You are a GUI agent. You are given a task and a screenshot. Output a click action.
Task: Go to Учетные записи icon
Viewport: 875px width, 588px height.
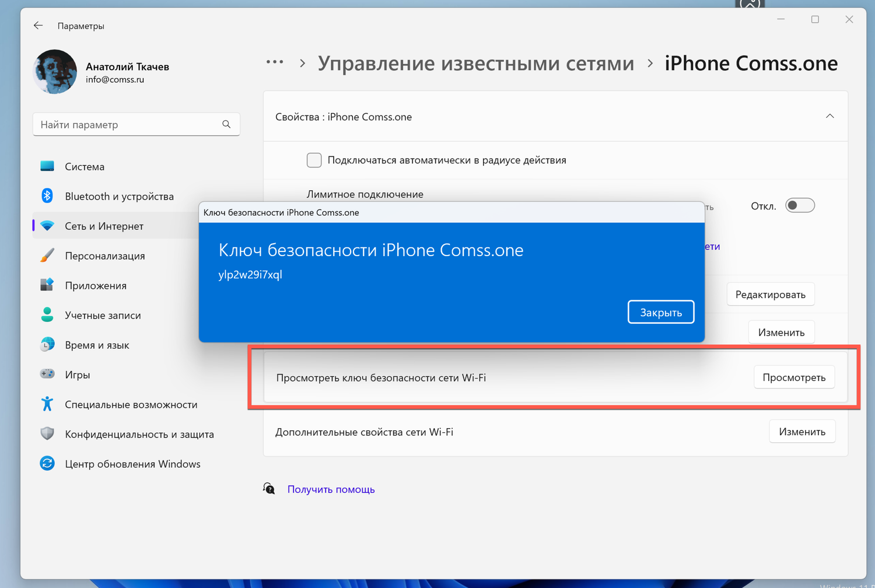point(47,315)
